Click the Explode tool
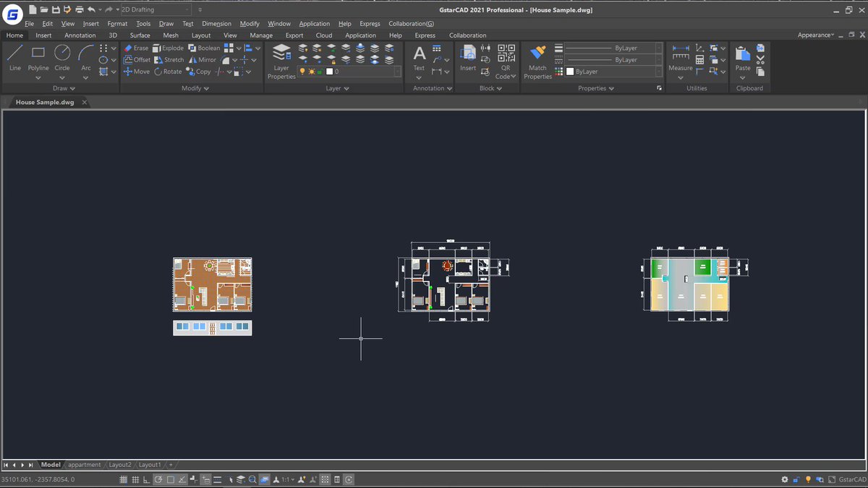The height and width of the screenshot is (488, 868). 168,48
